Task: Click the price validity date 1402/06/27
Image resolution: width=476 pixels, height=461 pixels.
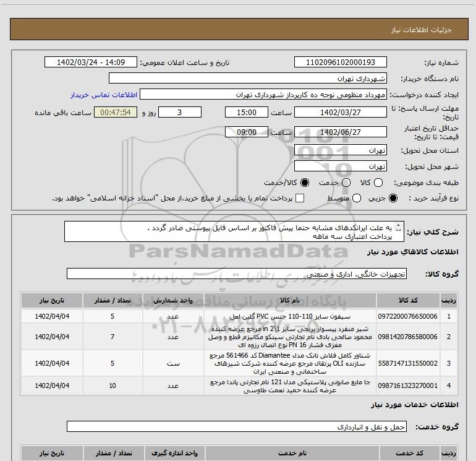Action: (x=340, y=132)
